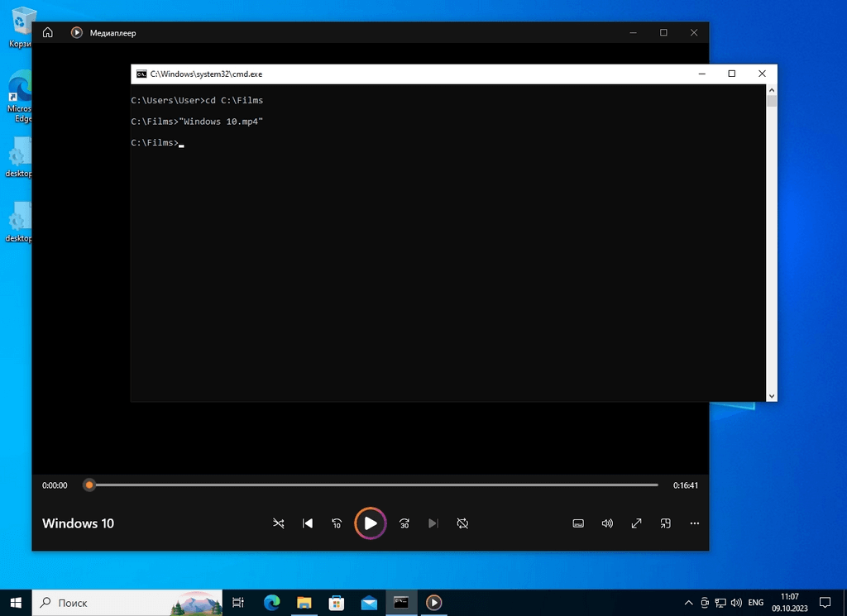Seek to middle of playback timeline
The width and height of the screenshot is (847, 616).
pos(374,485)
